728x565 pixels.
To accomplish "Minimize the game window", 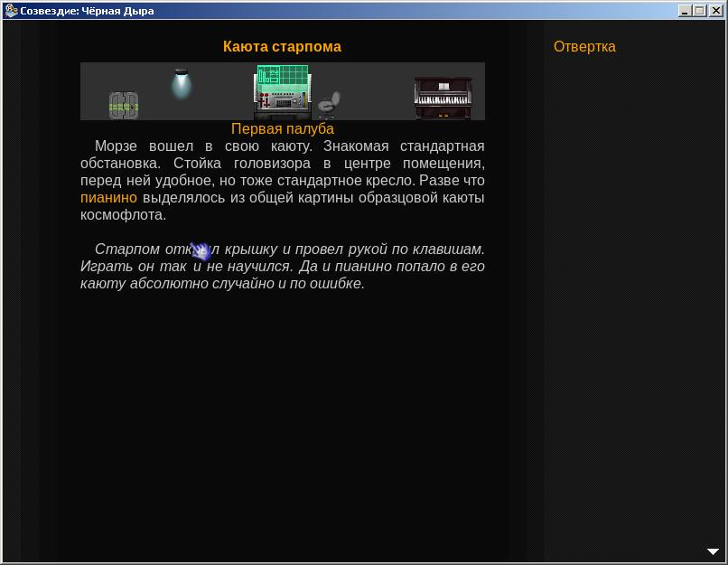I will tap(686, 11).
